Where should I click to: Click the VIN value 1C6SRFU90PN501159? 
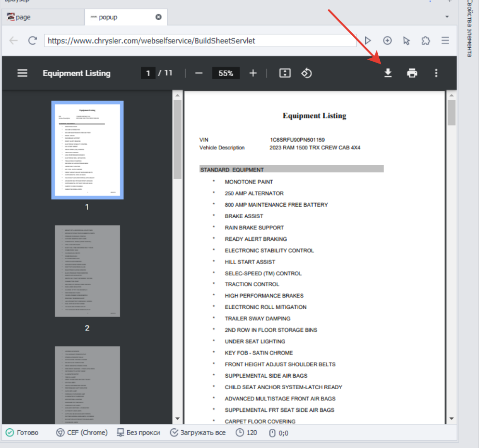(x=297, y=140)
